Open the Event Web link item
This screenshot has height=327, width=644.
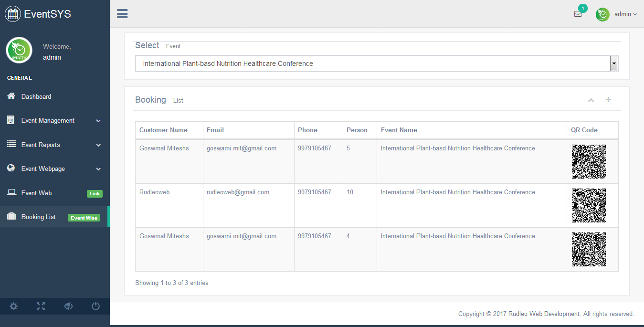[x=37, y=193]
